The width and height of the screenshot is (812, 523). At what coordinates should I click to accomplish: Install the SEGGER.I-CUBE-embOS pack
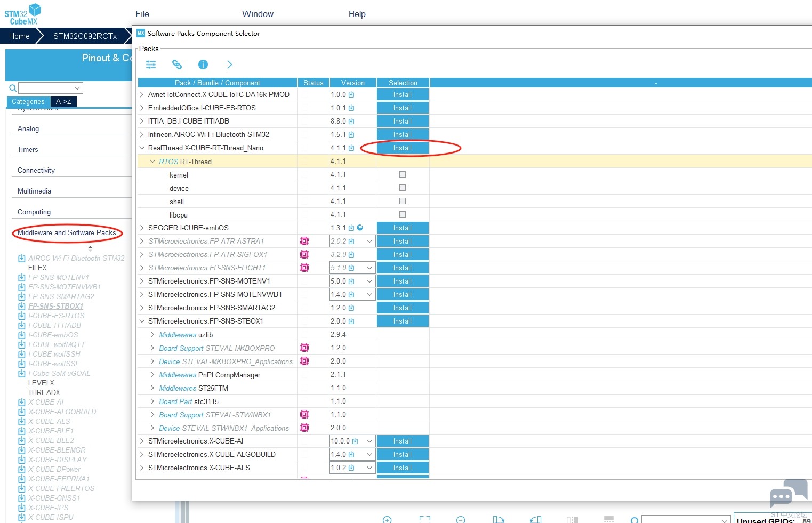tap(403, 228)
